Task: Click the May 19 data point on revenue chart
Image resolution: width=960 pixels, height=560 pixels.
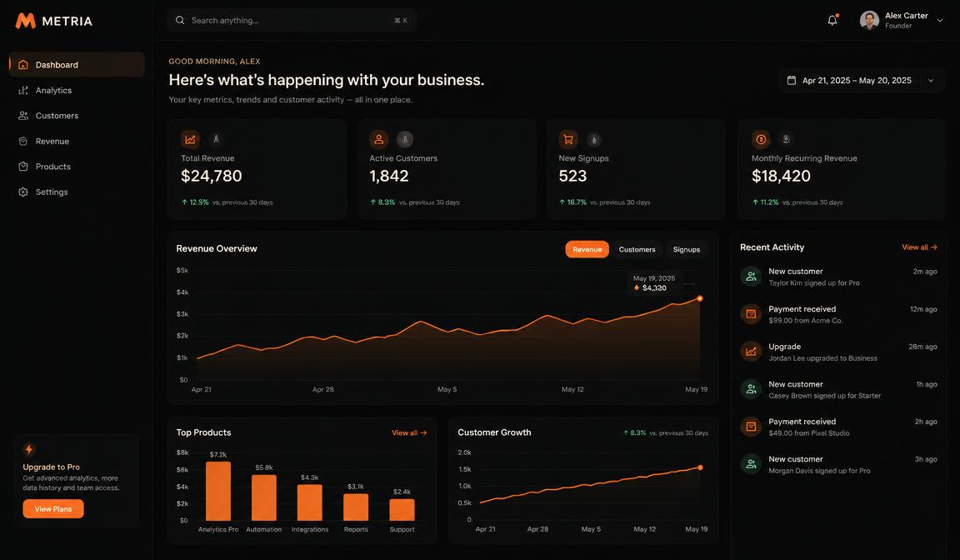Action: pyautogui.click(x=700, y=298)
